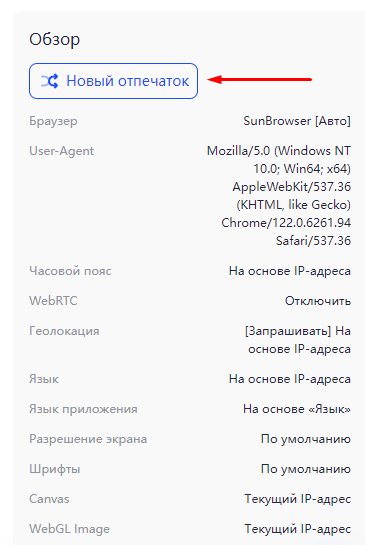
Task: Click the Браузер label
Action: coord(53,121)
